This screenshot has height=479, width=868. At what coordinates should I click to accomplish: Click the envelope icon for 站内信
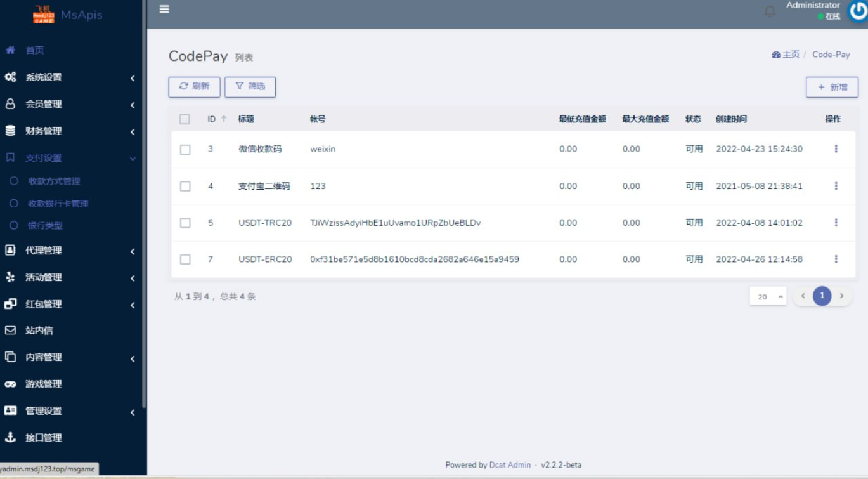click(10, 331)
